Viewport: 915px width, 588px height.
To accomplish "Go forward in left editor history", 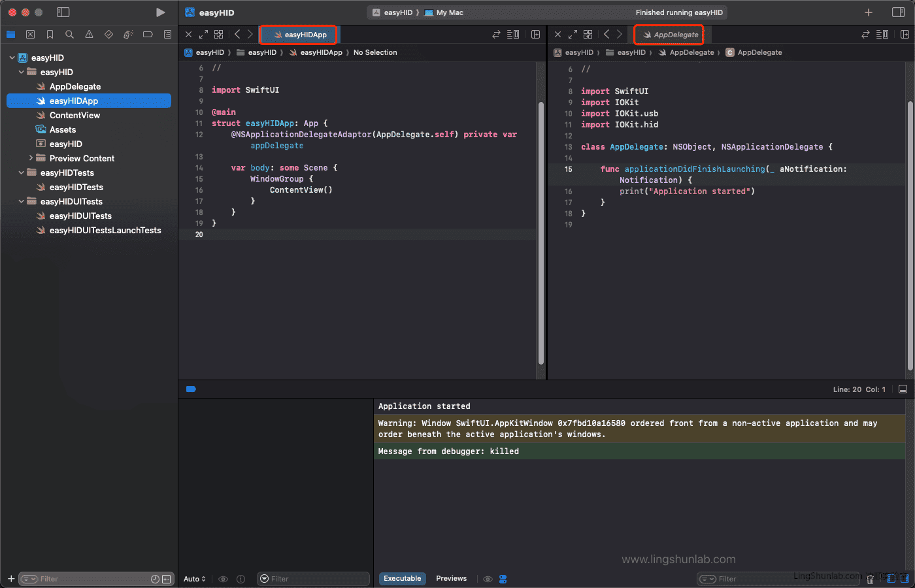I will (250, 35).
